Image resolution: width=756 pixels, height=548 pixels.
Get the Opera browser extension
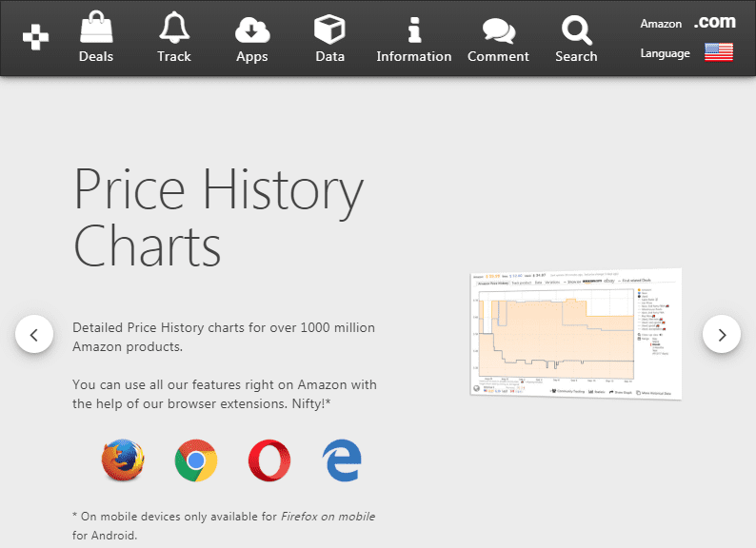[269, 461]
